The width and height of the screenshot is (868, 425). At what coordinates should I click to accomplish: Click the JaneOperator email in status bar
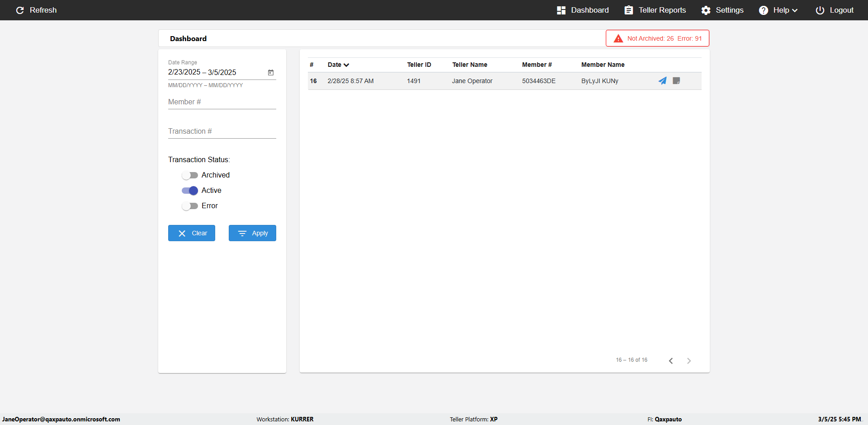[x=61, y=419]
